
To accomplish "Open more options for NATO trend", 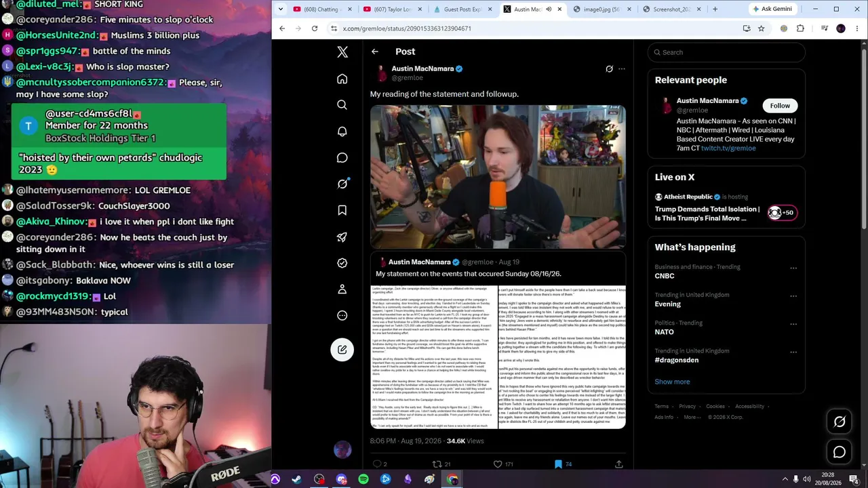I will (793, 324).
